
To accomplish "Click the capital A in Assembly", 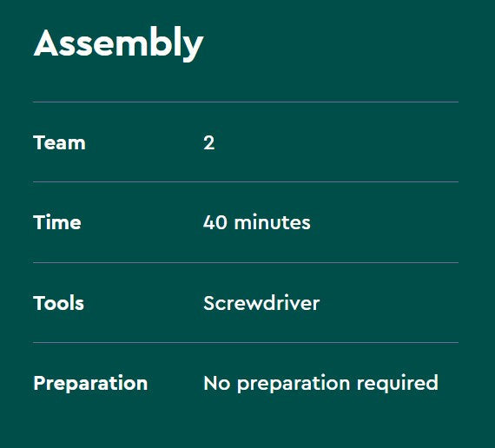I will click(46, 43).
